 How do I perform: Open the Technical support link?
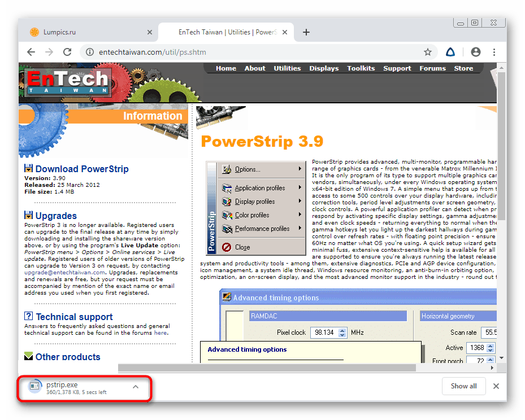tap(75, 317)
